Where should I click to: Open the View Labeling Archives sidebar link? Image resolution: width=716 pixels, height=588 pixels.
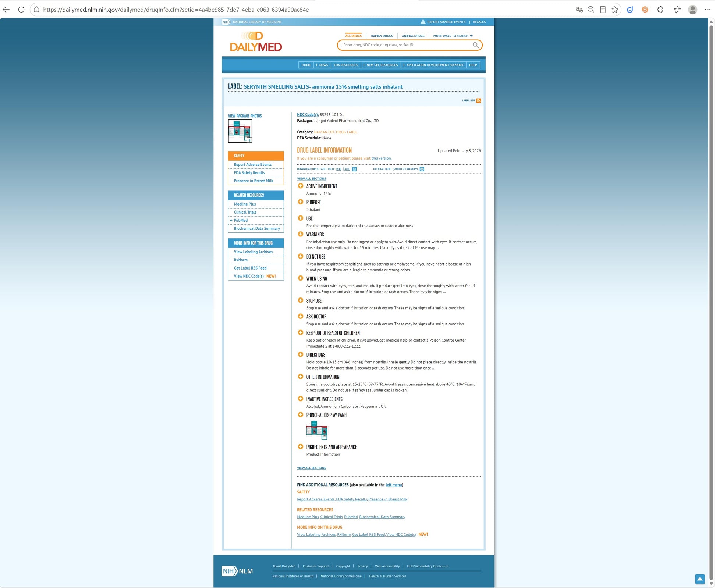(253, 252)
